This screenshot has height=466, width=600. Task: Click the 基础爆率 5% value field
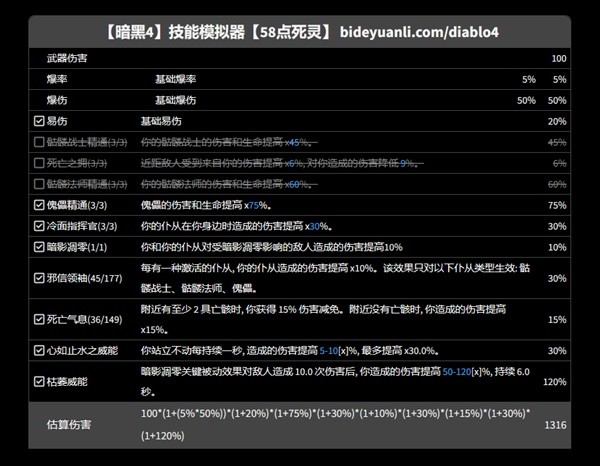click(x=528, y=78)
